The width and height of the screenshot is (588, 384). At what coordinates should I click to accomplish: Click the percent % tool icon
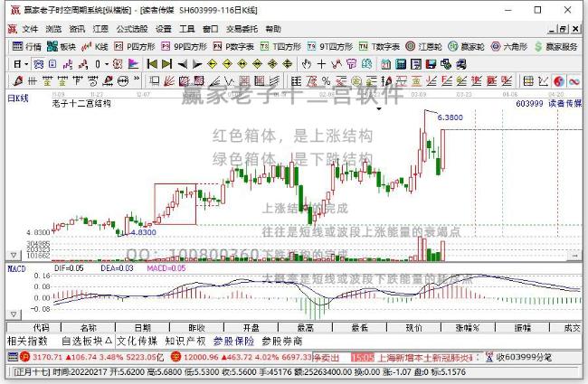[x=326, y=80]
